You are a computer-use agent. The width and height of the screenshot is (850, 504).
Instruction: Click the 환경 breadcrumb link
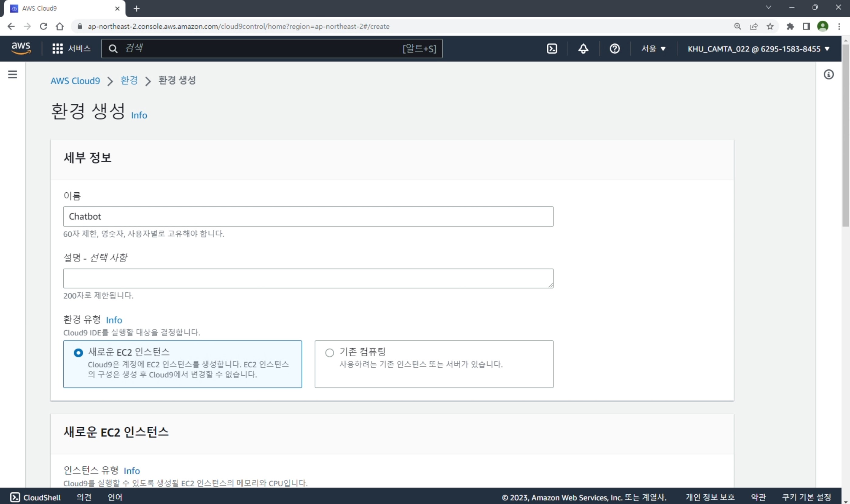pos(129,80)
